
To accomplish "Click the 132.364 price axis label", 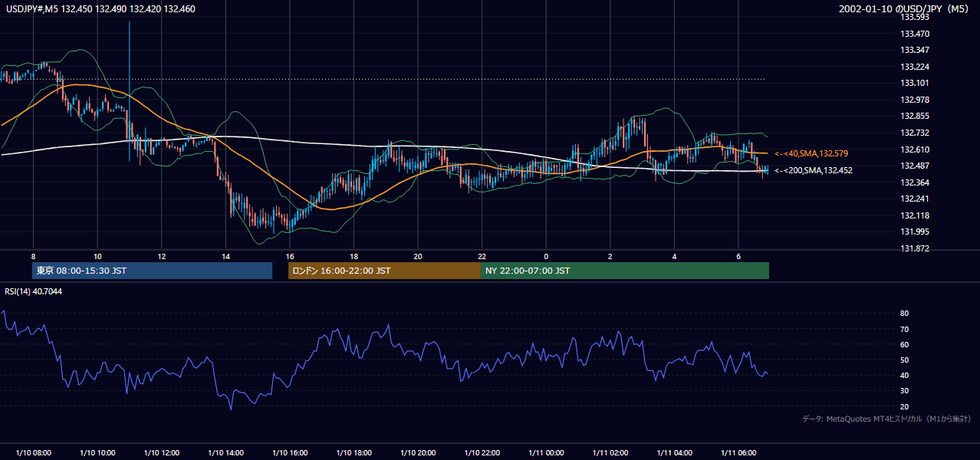I will click(x=915, y=182).
